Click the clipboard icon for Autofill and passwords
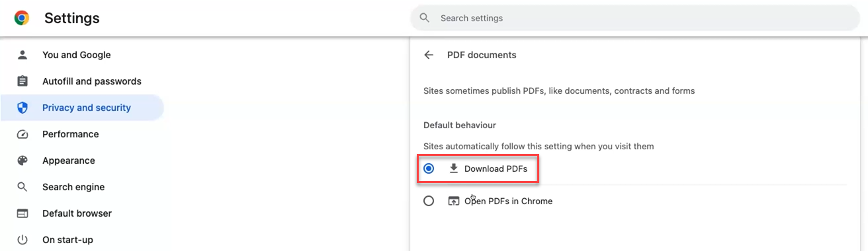Viewport: 868px width, 251px height. [22, 81]
